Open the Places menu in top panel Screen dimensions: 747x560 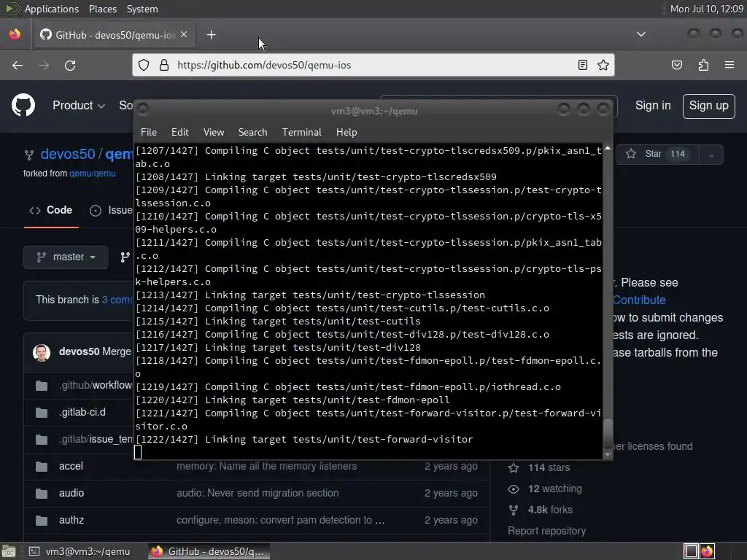(x=103, y=9)
